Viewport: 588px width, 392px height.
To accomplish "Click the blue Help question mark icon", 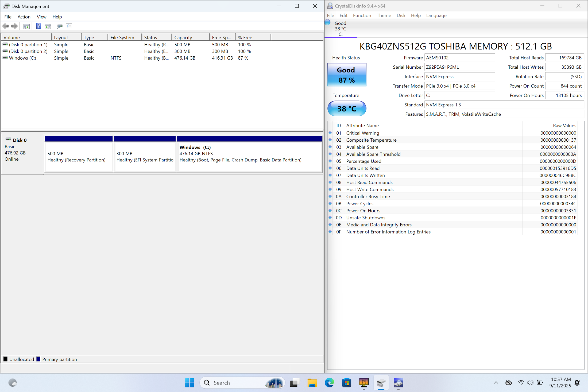I will (38, 26).
